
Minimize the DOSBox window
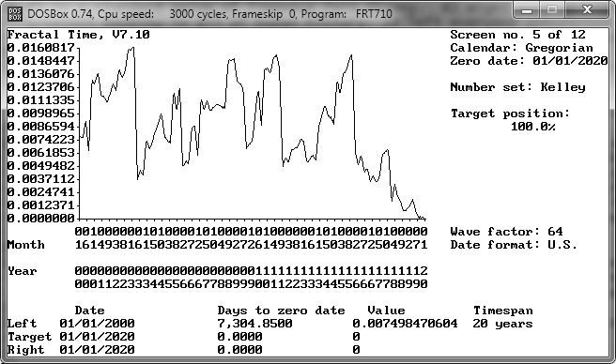coord(527,10)
